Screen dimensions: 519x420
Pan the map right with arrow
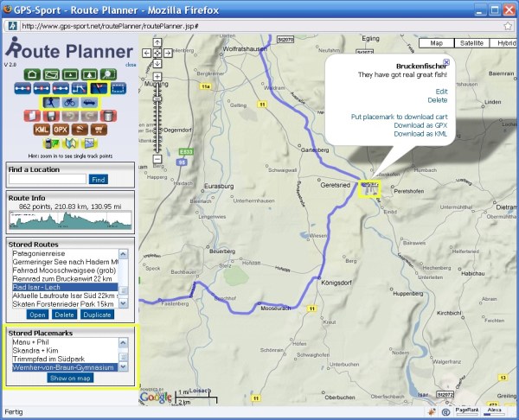pos(168,53)
